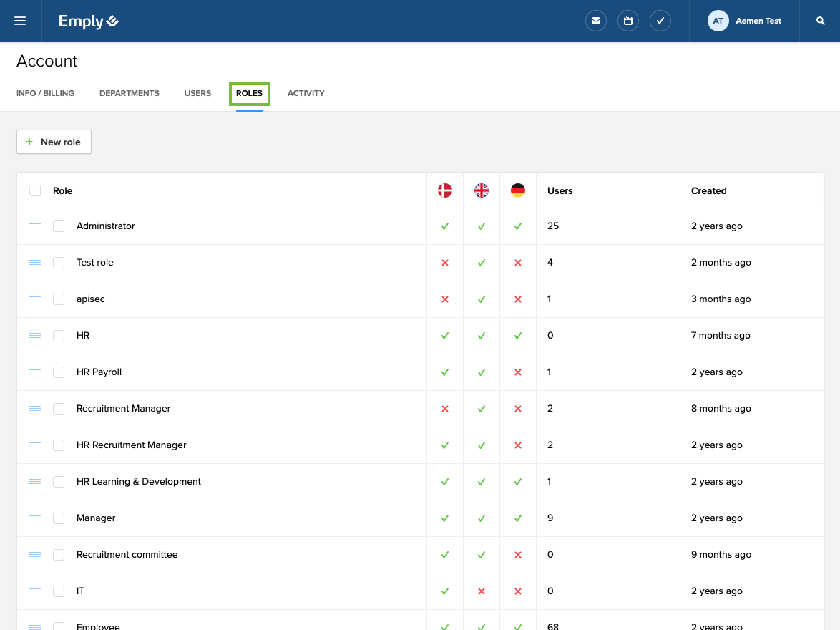Screen dimensions: 840x630
Task: Open the messages envelope icon
Action: point(596,21)
